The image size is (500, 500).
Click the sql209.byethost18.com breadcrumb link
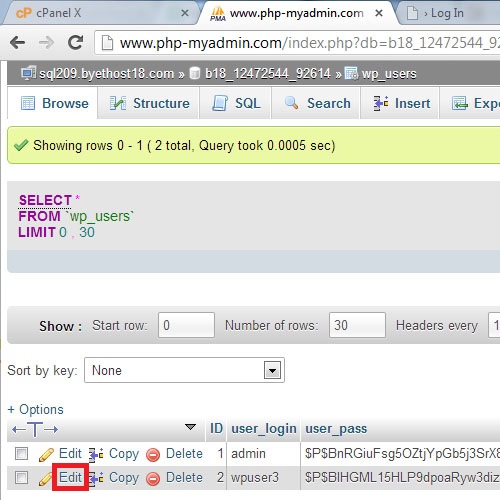107,73
